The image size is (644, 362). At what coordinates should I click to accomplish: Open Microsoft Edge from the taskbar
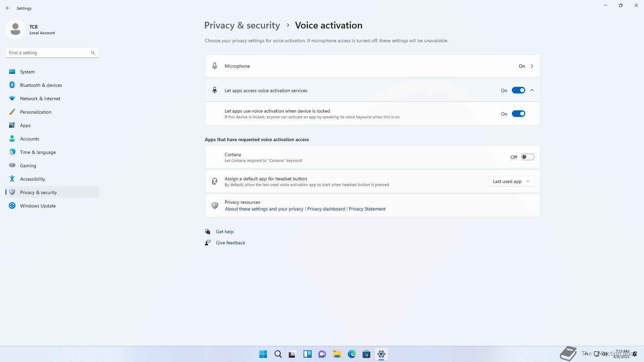(x=352, y=354)
